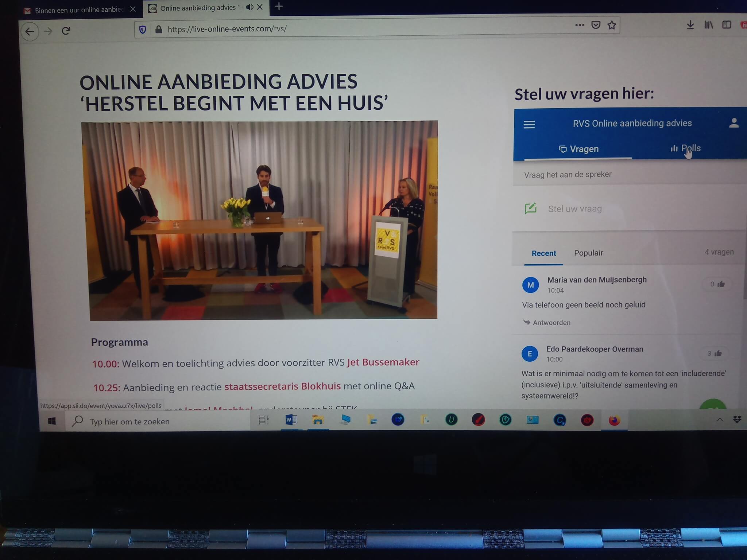
Task: Open the Slido hamburger menu
Action: 529,125
